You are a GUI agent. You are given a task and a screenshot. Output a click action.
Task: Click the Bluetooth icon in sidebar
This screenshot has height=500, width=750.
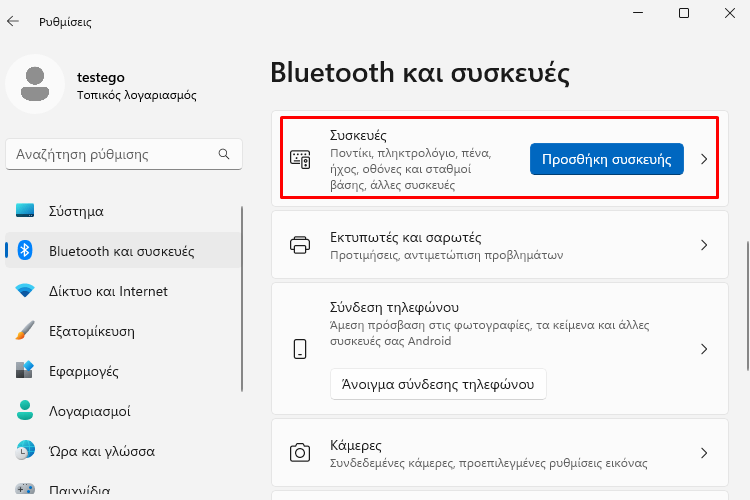pyautogui.click(x=25, y=250)
